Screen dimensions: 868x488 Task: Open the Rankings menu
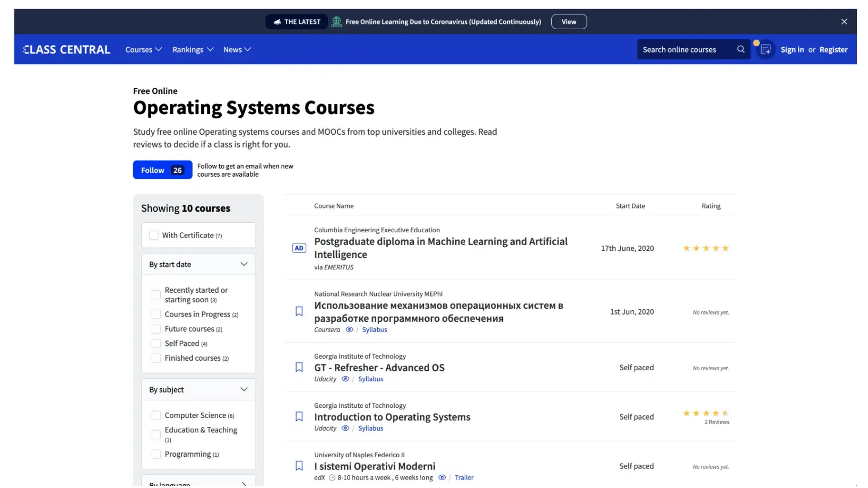tap(193, 50)
